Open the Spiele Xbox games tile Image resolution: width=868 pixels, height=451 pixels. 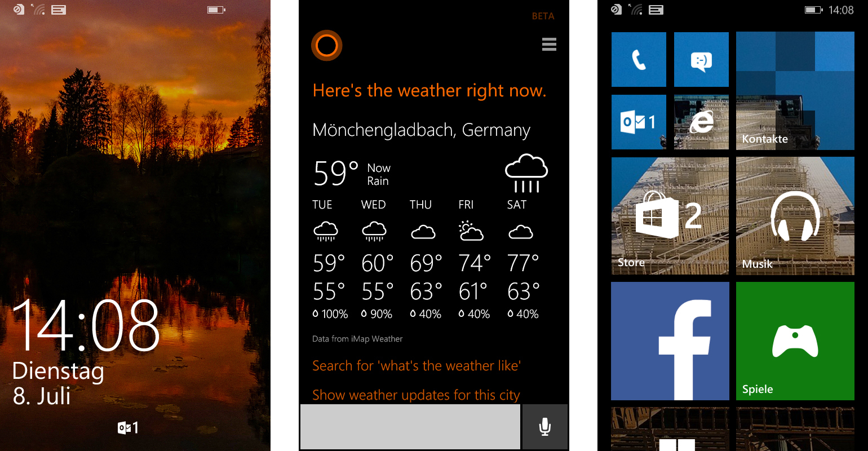(795, 341)
